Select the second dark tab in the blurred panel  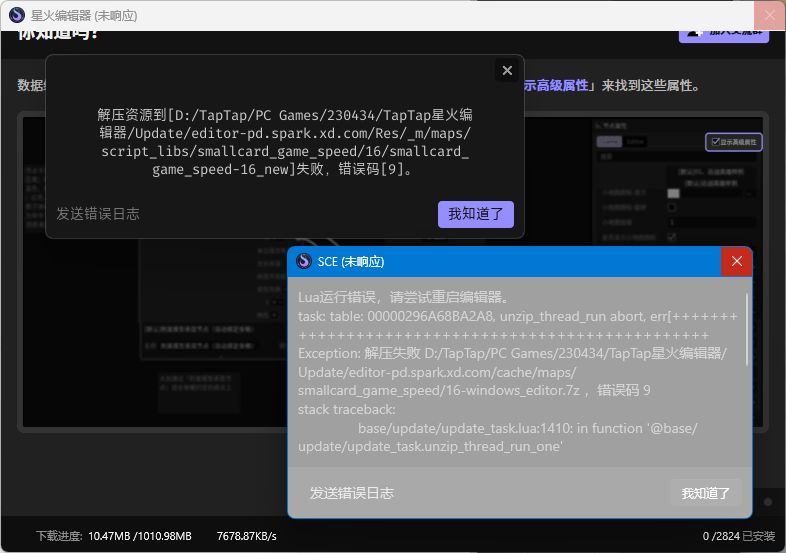pos(635,142)
